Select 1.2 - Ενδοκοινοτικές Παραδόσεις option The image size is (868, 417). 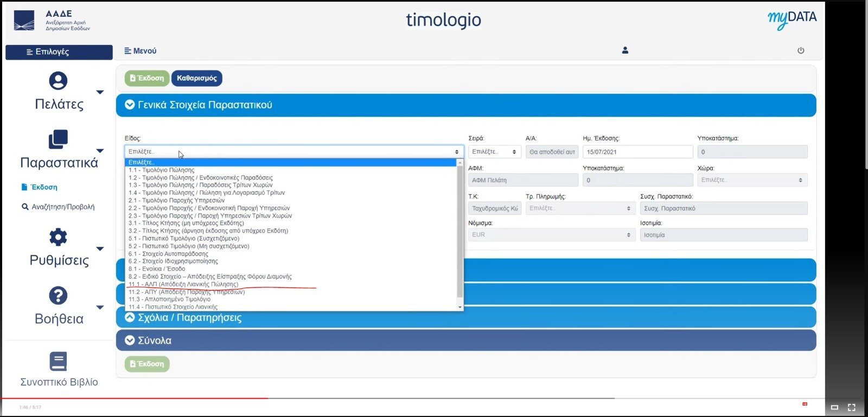coord(291,177)
